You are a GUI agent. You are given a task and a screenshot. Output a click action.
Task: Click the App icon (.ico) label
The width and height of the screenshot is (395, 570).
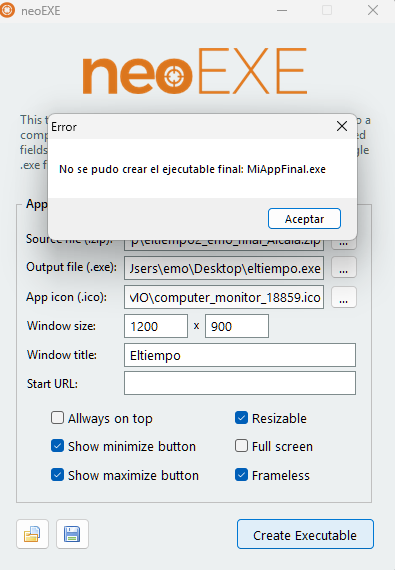[x=66, y=297]
